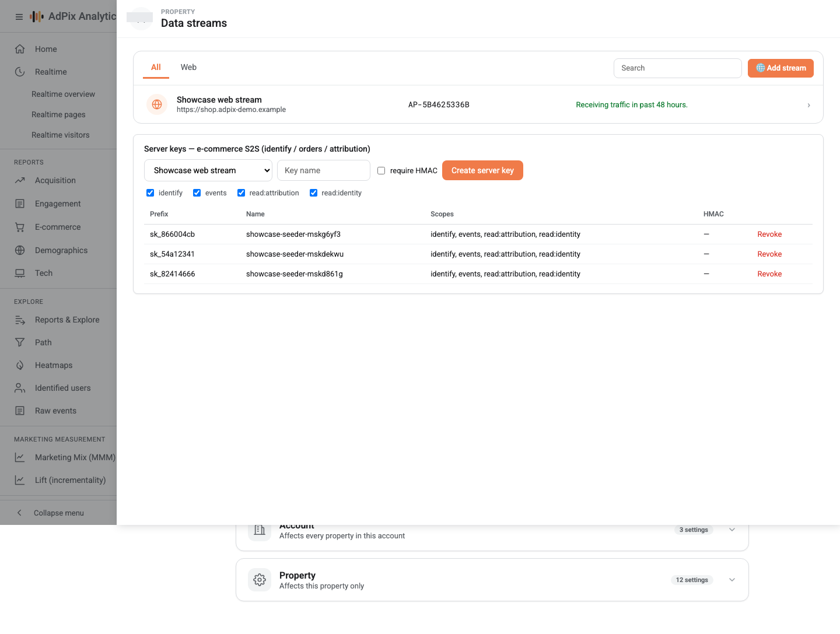
Task: Click the Add stream button
Action: point(780,68)
